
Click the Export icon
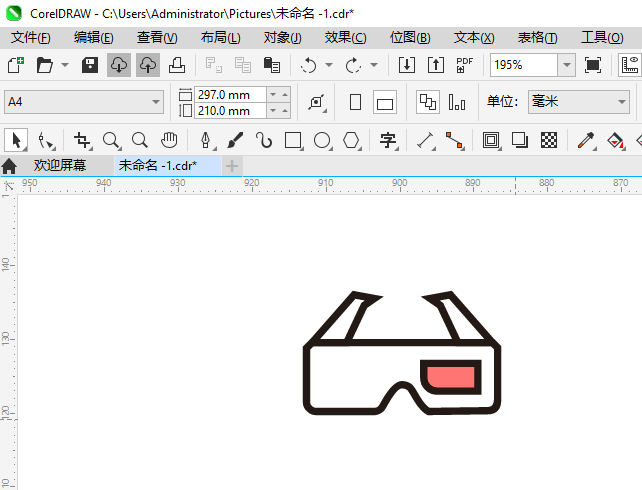[x=436, y=65]
